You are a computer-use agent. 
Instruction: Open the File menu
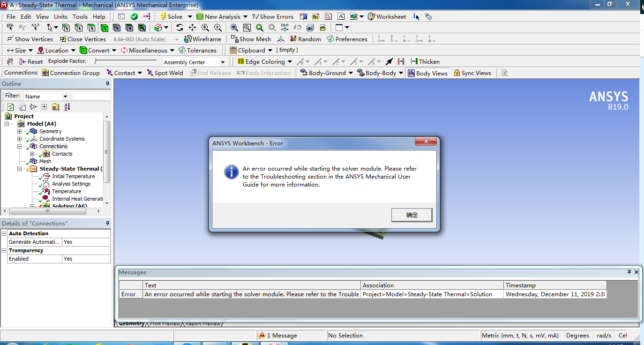pos(11,16)
